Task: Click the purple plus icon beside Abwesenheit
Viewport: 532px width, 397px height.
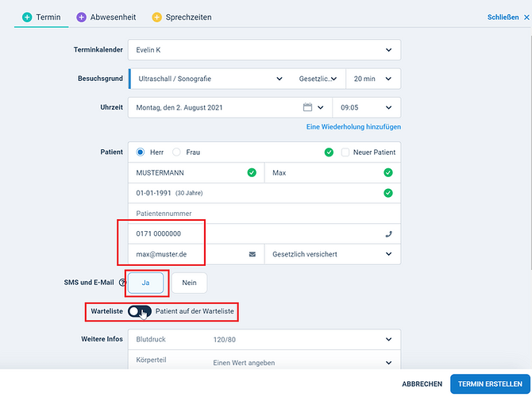Action: click(82, 17)
